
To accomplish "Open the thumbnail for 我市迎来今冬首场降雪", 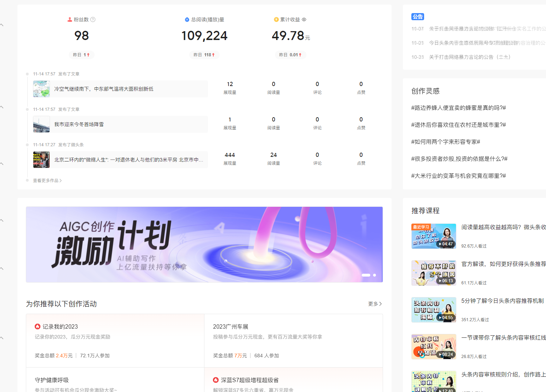I will 41,124.
